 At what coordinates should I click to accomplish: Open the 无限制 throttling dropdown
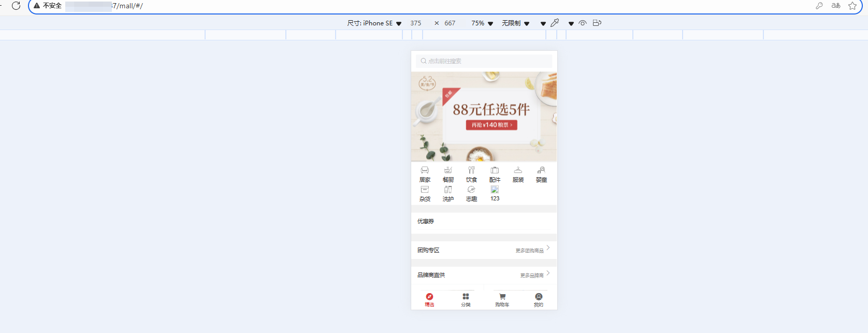click(x=515, y=23)
